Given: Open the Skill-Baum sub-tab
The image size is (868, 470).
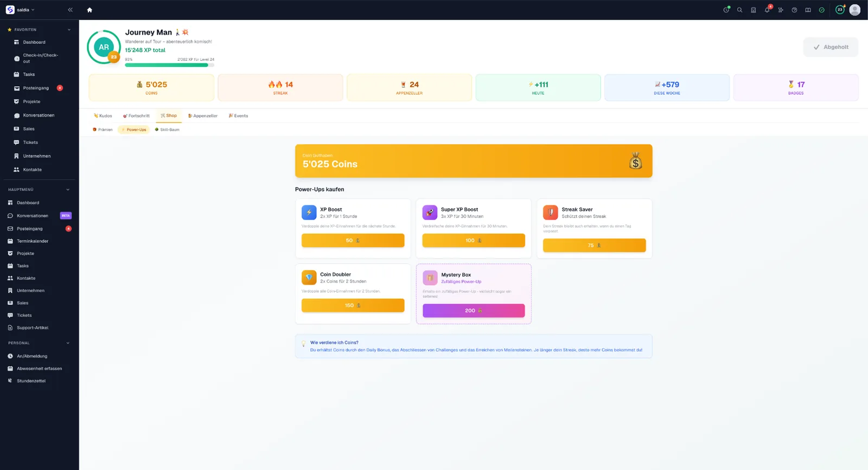Looking at the screenshot, I should 167,130.
